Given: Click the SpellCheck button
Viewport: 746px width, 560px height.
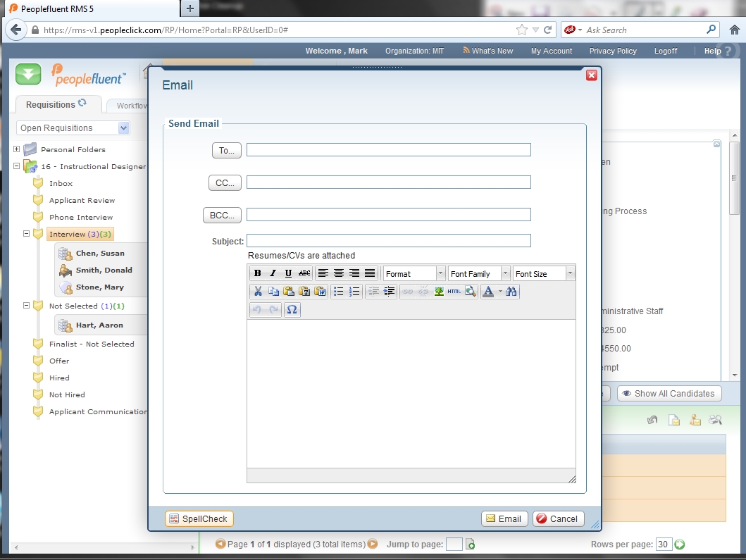Looking at the screenshot, I should click(199, 519).
